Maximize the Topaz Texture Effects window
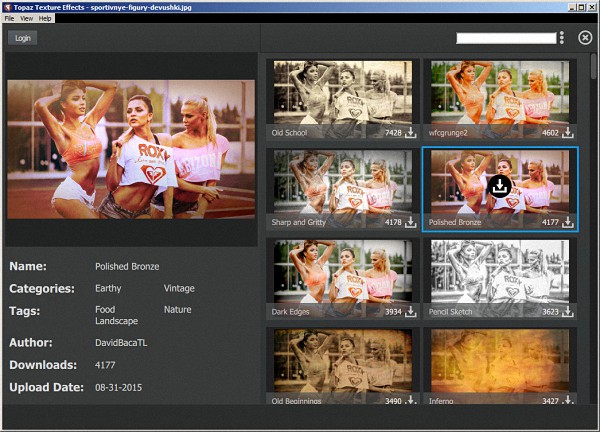The image size is (600, 432). pyautogui.click(x=581, y=7)
